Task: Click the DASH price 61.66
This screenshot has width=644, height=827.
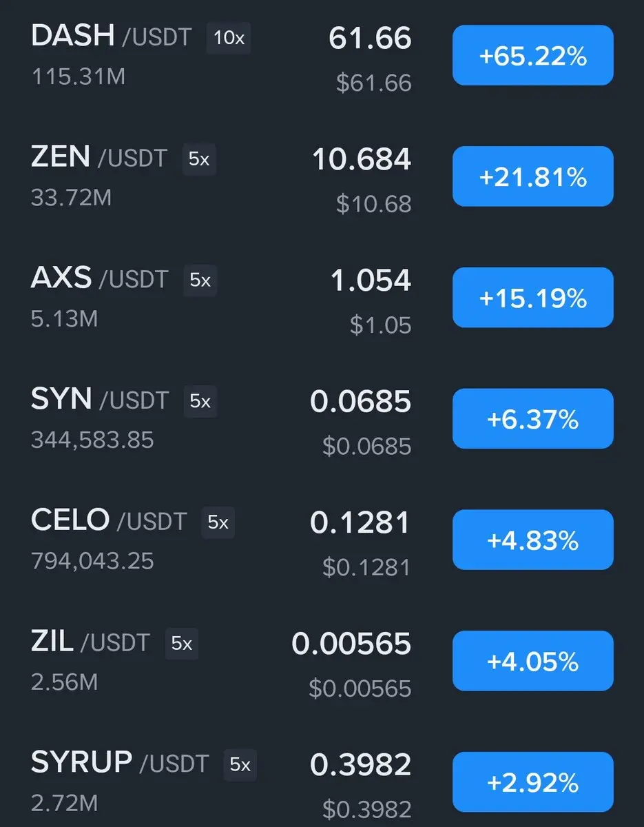Action: pyautogui.click(x=370, y=39)
